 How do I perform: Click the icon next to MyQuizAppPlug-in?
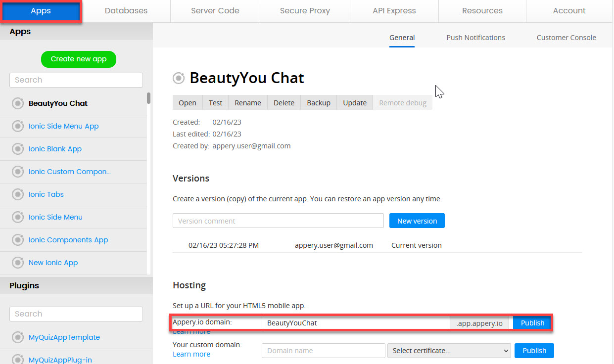(x=18, y=360)
